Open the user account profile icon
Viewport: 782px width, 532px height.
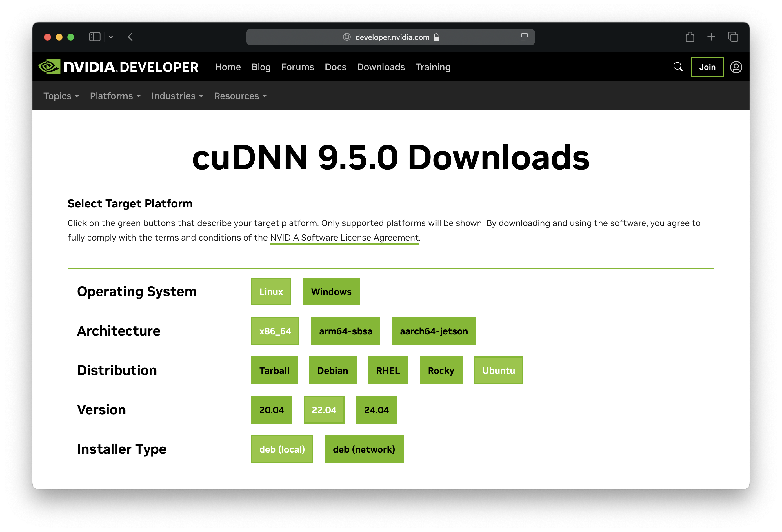[x=736, y=67]
